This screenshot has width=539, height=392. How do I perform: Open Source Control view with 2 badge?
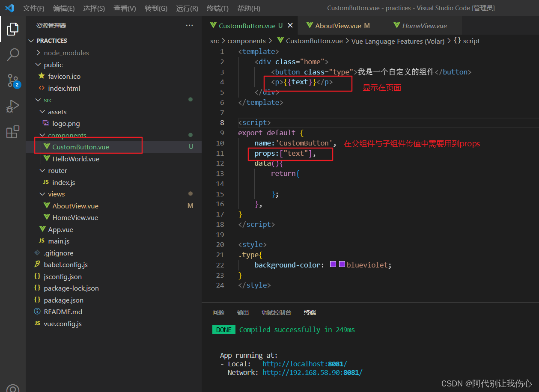pyautogui.click(x=13, y=80)
